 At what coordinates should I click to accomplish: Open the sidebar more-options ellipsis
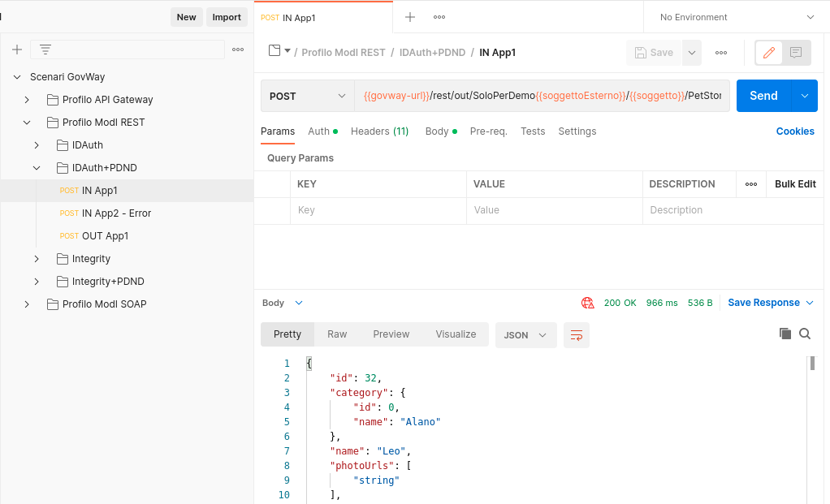[238, 50]
